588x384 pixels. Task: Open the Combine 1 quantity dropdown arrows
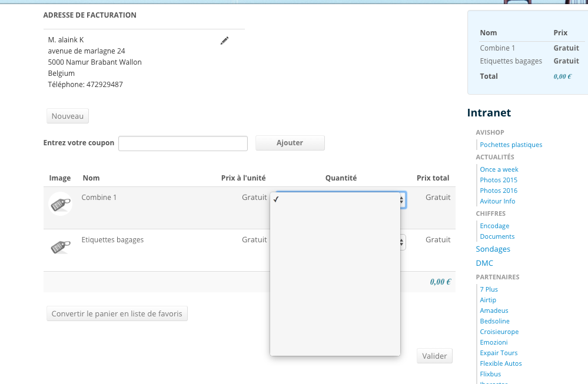tap(403, 200)
